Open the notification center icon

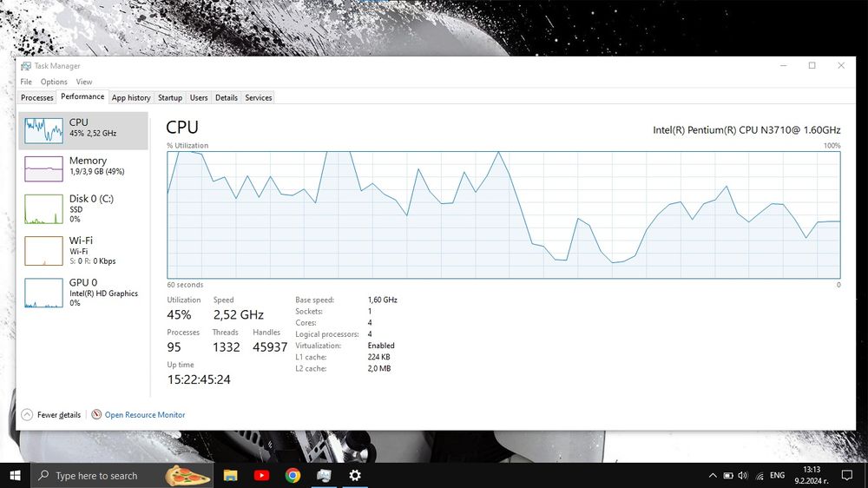click(847, 475)
